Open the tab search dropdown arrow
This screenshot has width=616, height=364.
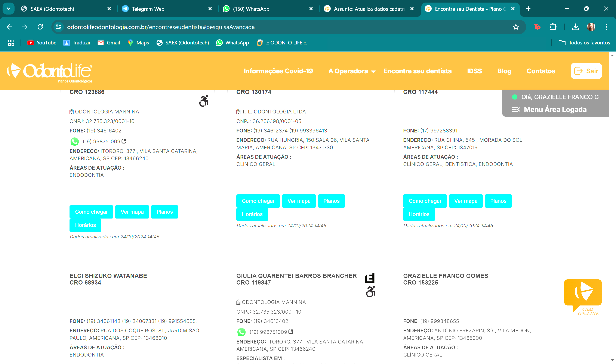(8, 9)
